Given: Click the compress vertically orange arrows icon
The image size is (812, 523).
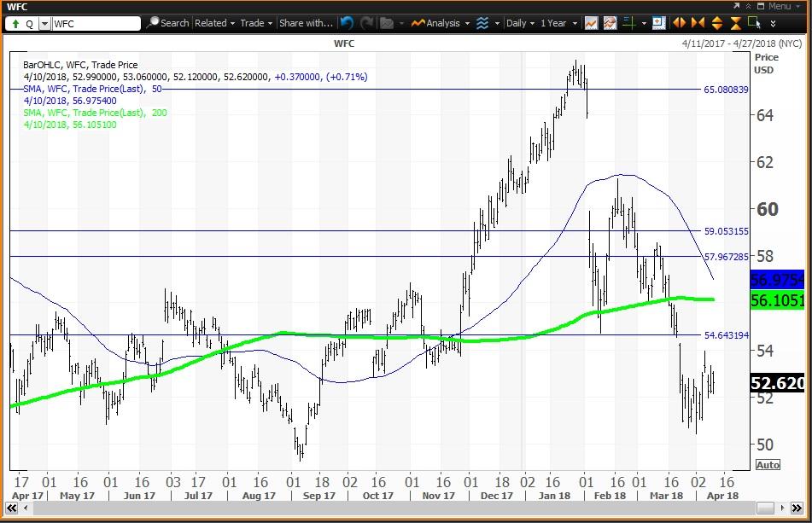Looking at the screenshot, I should click(736, 23).
